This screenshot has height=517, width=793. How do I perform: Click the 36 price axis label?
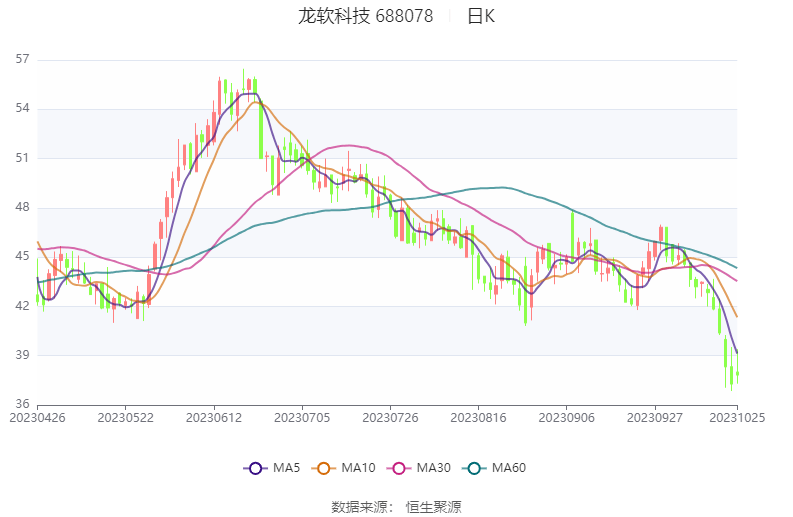pos(23,405)
